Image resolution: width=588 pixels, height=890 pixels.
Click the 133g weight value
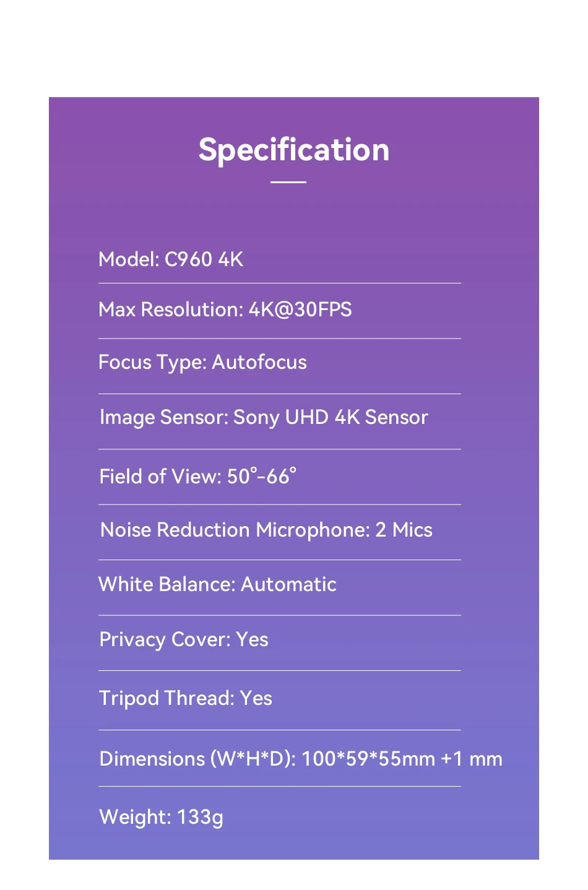201,818
